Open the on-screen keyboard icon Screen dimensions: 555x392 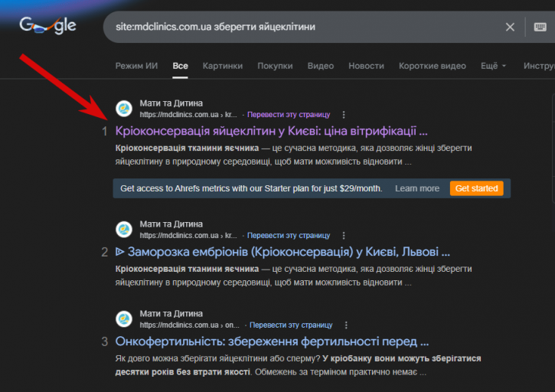coord(540,28)
